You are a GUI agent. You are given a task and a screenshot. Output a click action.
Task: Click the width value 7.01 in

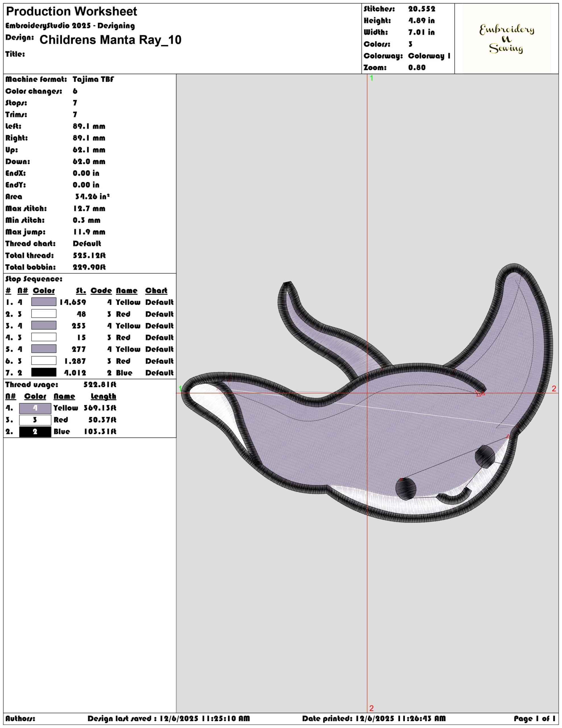click(421, 32)
